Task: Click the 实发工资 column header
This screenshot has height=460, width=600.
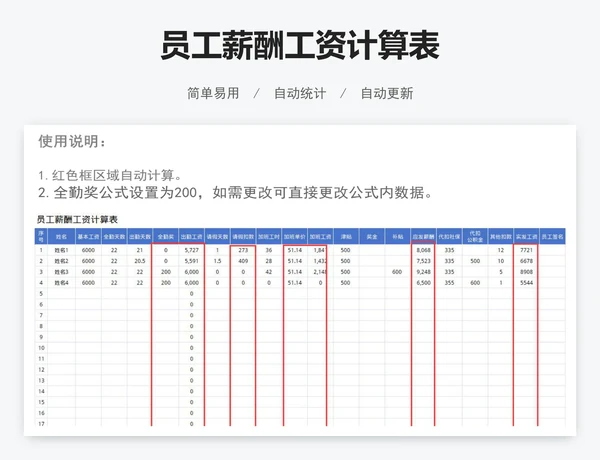Action: [527, 237]
